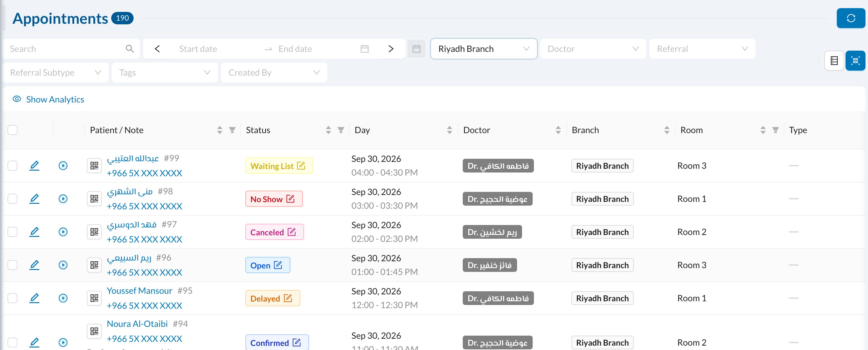Start appointment #96 play icon
868x350 pixels.
[63, 265]
